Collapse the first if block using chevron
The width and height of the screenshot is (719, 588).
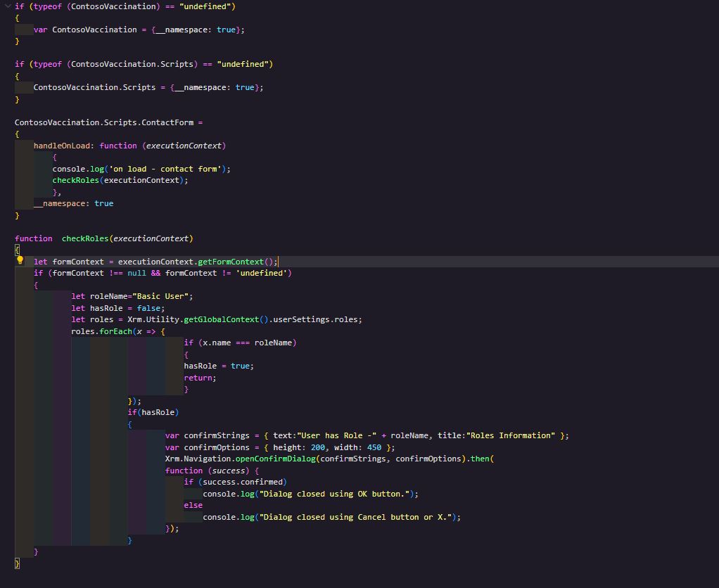point(8,6)
